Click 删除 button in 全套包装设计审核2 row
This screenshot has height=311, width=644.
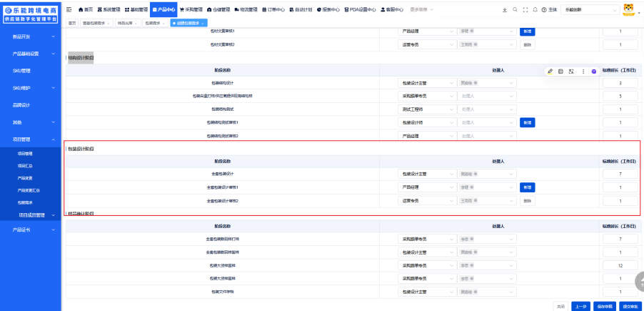[527, 201]
